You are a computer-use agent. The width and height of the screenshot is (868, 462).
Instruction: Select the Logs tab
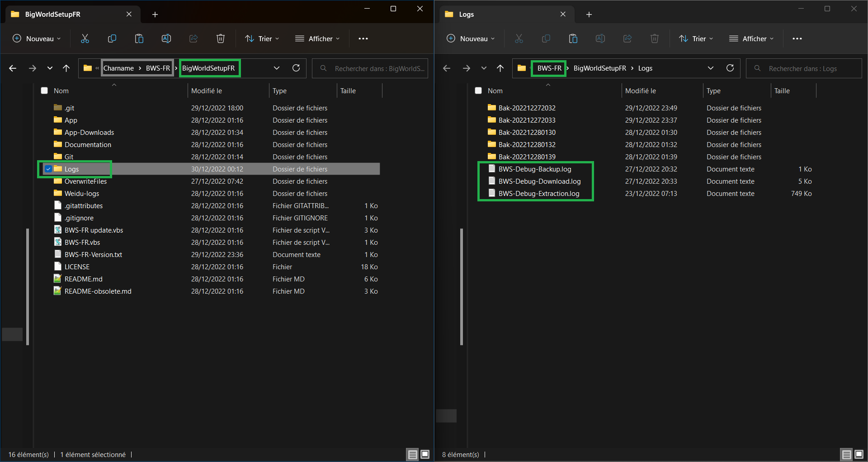(x=506, y=14)
